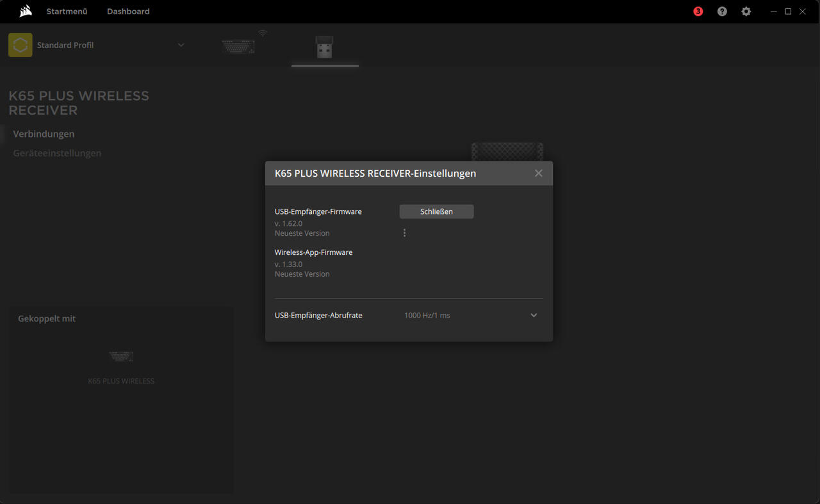The image size is (820, 504).
Task: Close the receiver settings dialog
Action: pos(538,174)
